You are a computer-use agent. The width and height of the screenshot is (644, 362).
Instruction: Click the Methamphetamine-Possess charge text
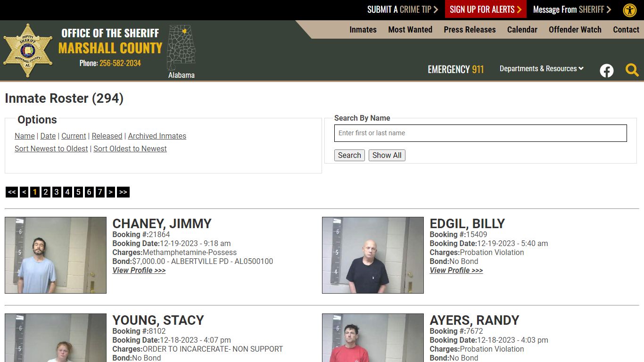click(190, 252)
